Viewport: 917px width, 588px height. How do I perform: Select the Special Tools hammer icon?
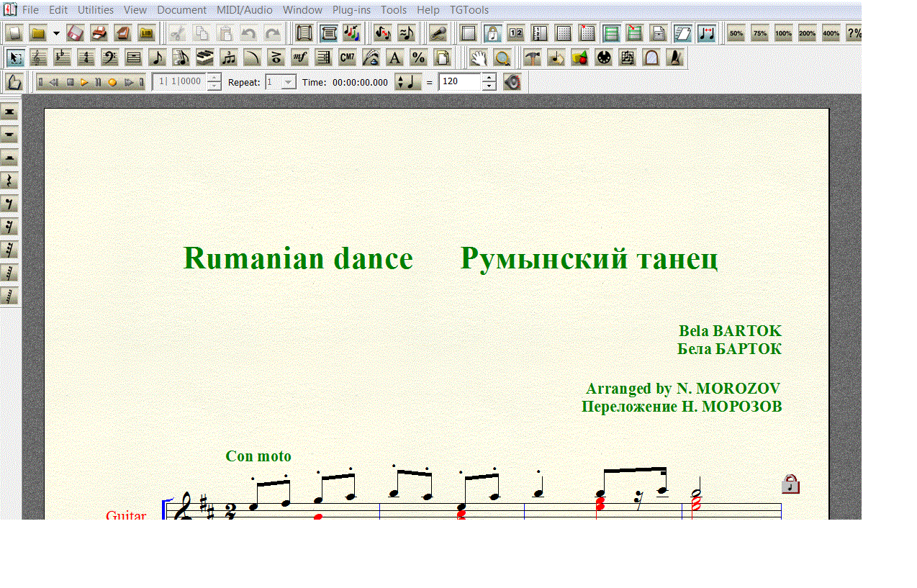point(532,58)
